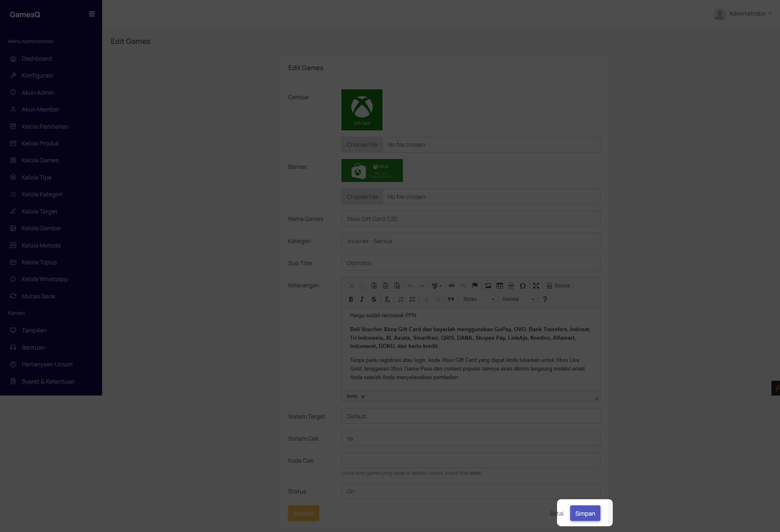The image size is (780, 532).
Task: Insert an image with the Image icon
Action: click(x=488, y=286)
